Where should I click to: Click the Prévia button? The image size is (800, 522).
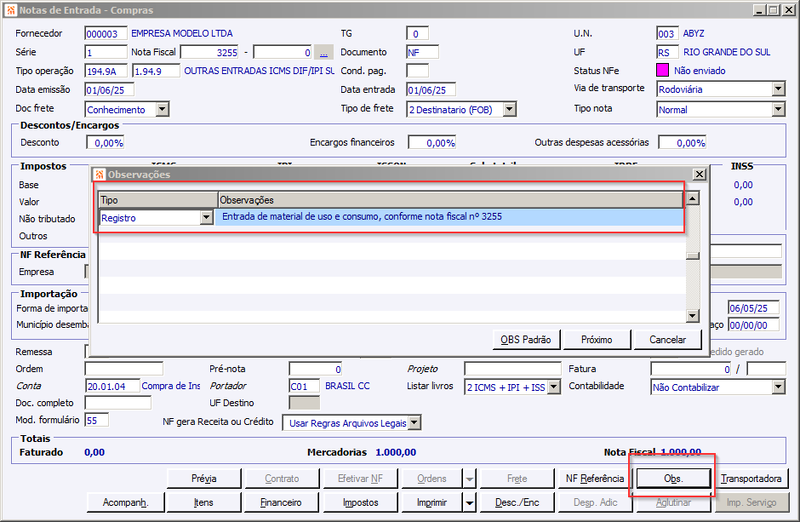pos(204,479)
